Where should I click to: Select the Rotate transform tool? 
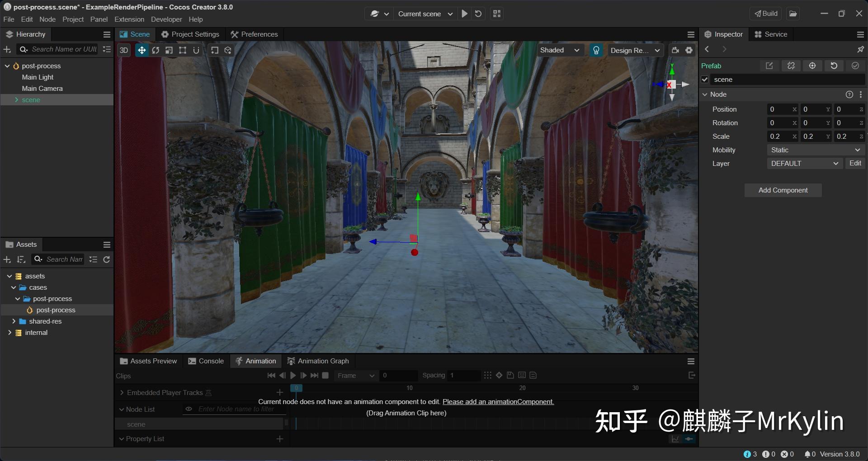click(x=155, y=50)
